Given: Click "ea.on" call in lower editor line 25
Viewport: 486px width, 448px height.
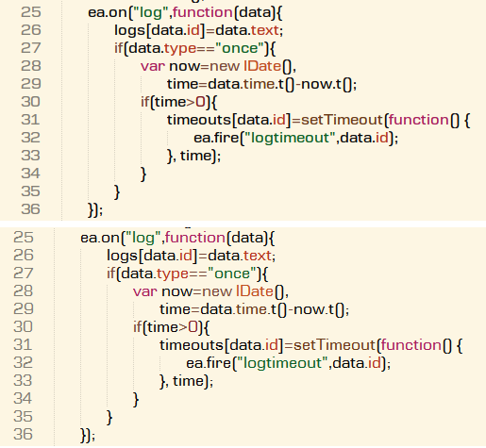Looking at the screenshot, I should pos(100,238).
